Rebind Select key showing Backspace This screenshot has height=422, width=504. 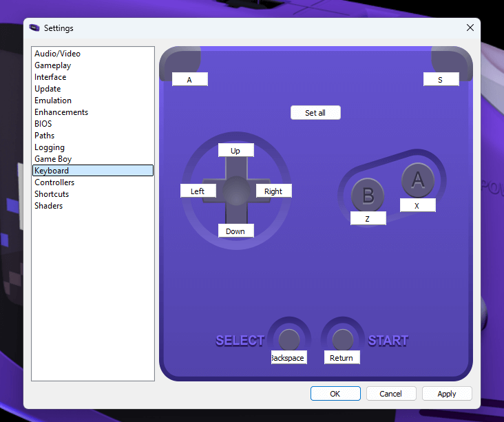point(288,358)
